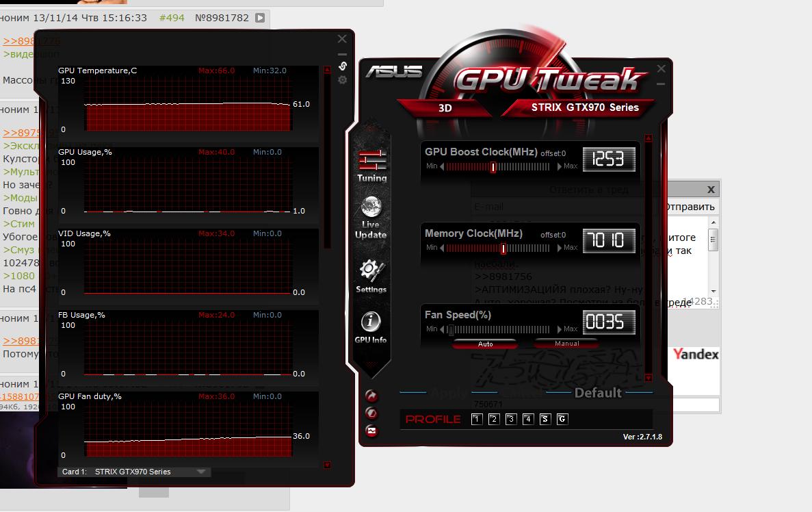This screenshot has width=812, height=512.
Task: Click the Fan Speed slider handle
Action: coord(451,330)
